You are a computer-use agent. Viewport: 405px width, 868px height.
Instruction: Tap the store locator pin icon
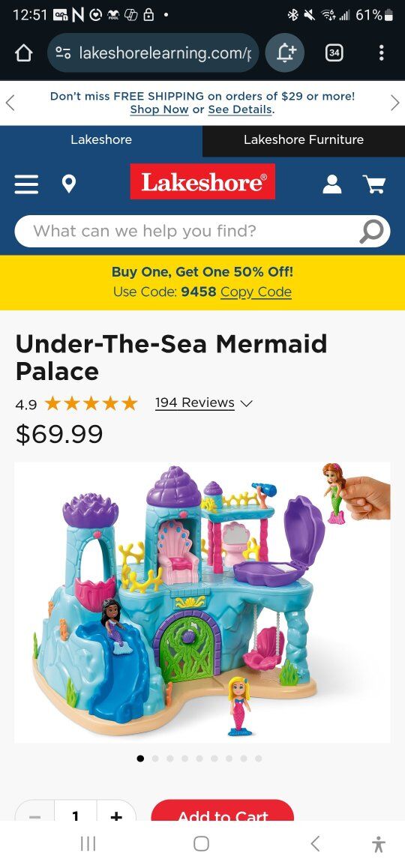click(69, 184)
